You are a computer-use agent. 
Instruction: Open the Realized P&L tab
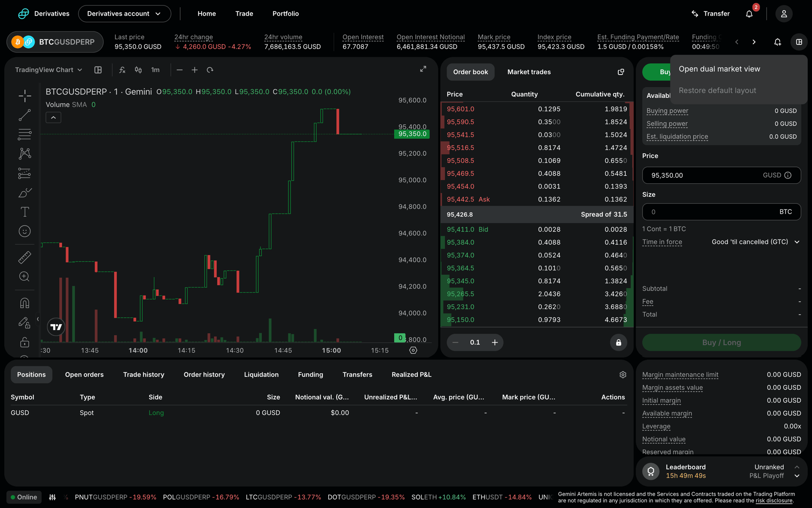(411, 375)
